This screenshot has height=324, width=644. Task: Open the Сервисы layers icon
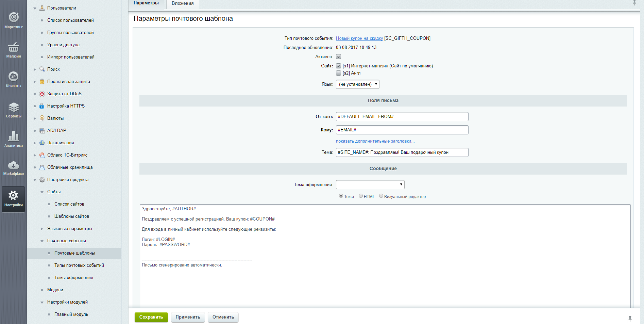point(14,107)
